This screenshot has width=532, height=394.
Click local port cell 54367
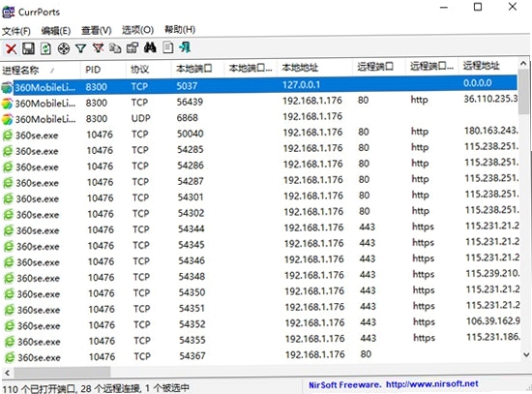[x=192, y=356]
